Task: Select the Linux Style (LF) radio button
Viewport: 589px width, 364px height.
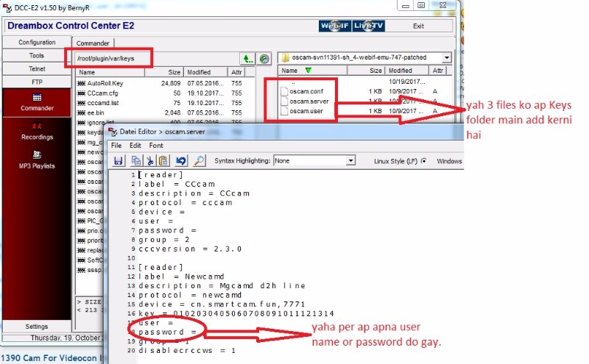Action: pos(423,160)
